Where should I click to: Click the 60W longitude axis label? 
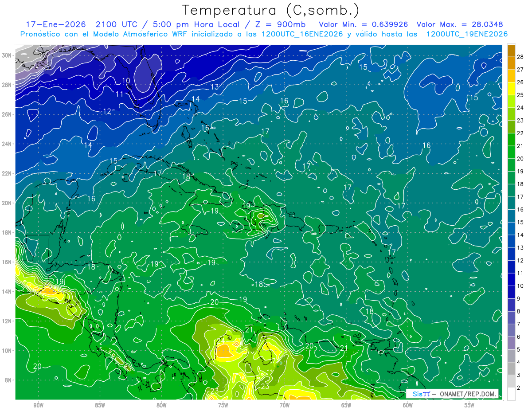[x=408, y=405]
